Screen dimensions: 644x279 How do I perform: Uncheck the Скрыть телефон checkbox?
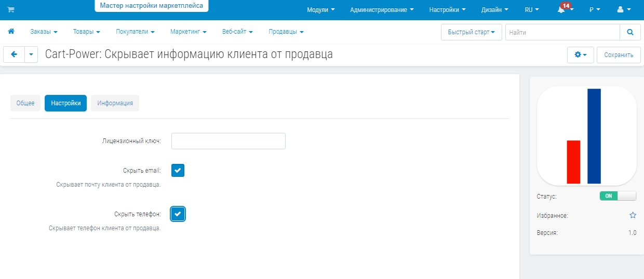178,214
